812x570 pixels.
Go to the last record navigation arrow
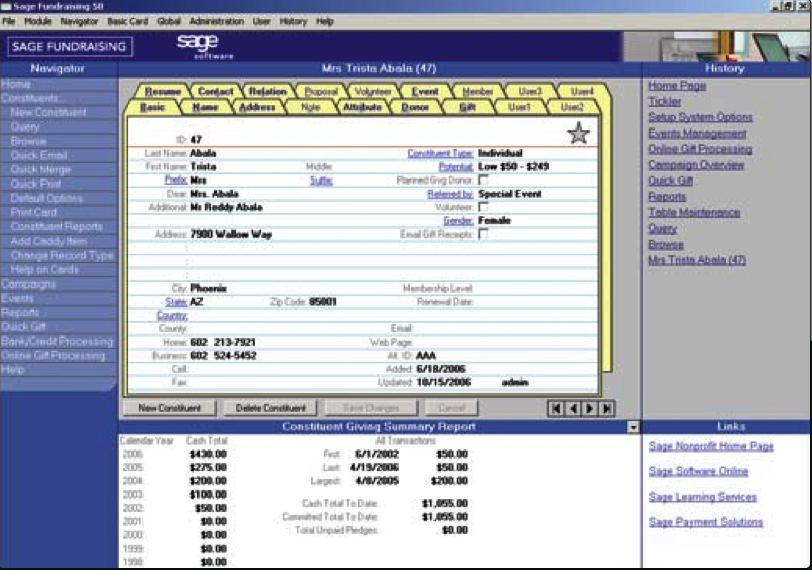606,408
